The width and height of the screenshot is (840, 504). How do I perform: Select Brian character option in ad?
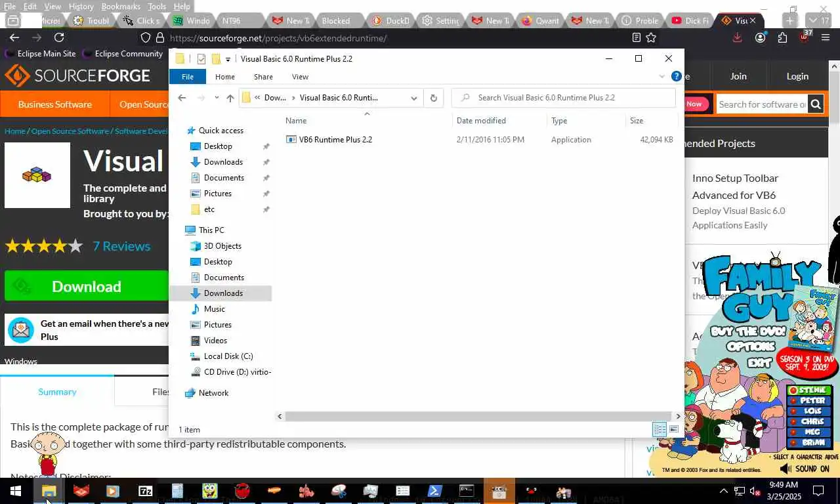coord(808,442)
